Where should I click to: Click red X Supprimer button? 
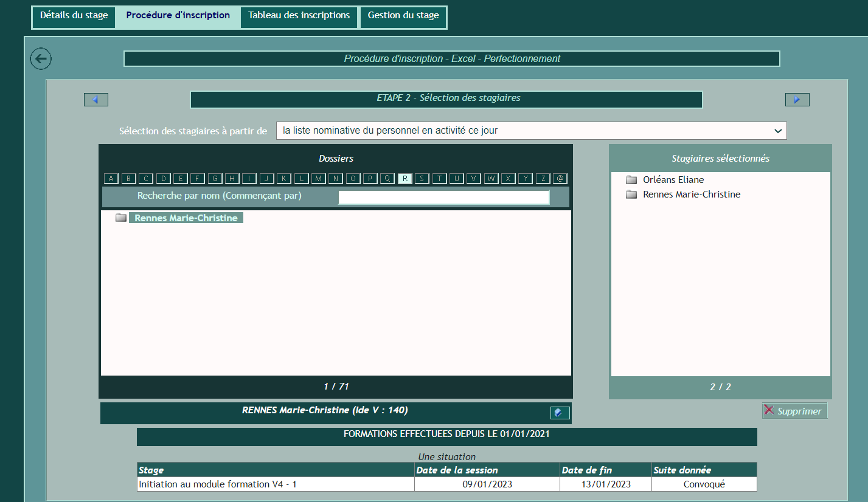[794, 411]
